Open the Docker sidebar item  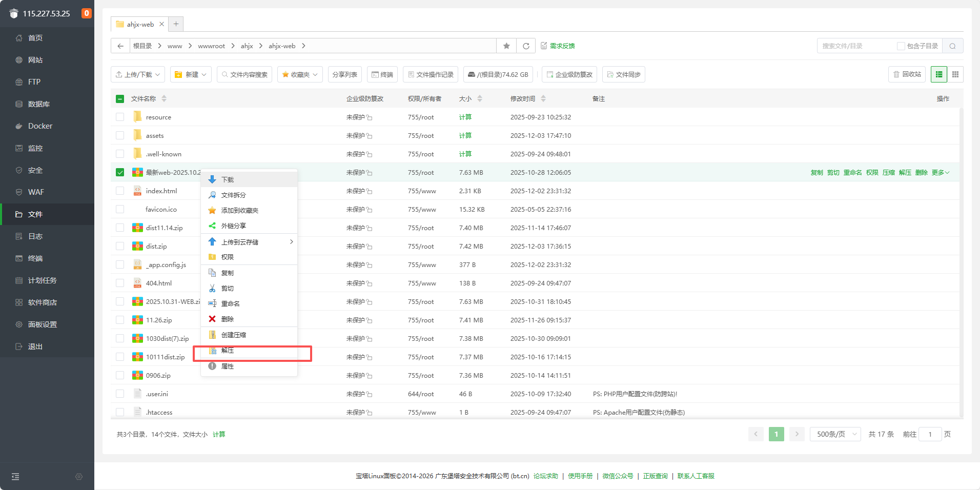click(40, 126)
